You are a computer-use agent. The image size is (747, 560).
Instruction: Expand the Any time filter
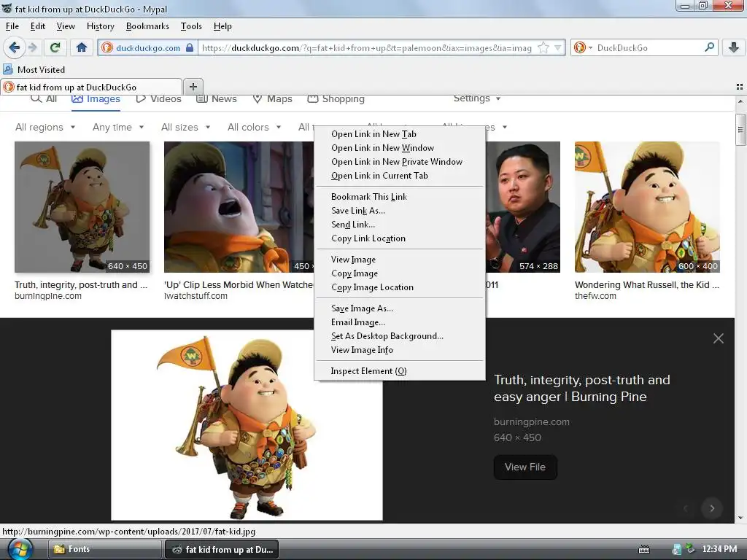pyautogui.click(x=118, y=127)
